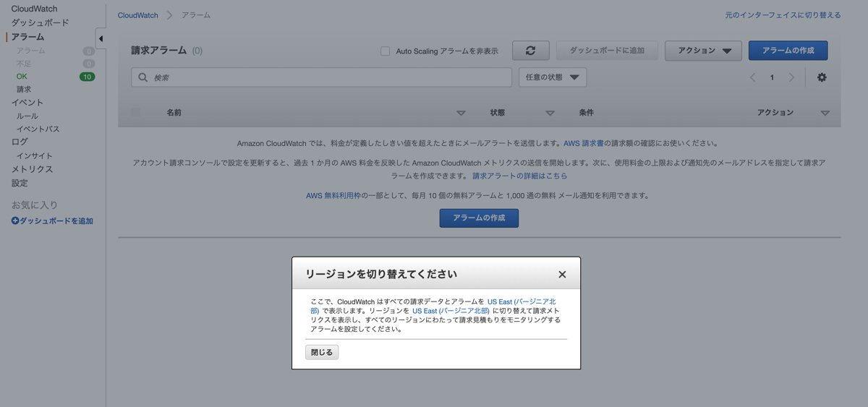Select イベントバス in sidebar
Screen dimensions: 868x407
click(x=38, y=129)
